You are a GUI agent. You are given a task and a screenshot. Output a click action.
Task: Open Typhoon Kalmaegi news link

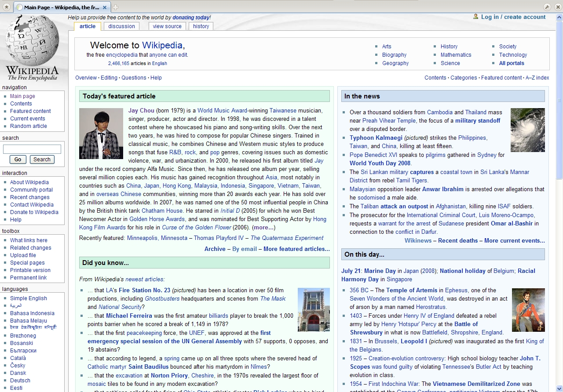tap(376, 138)
